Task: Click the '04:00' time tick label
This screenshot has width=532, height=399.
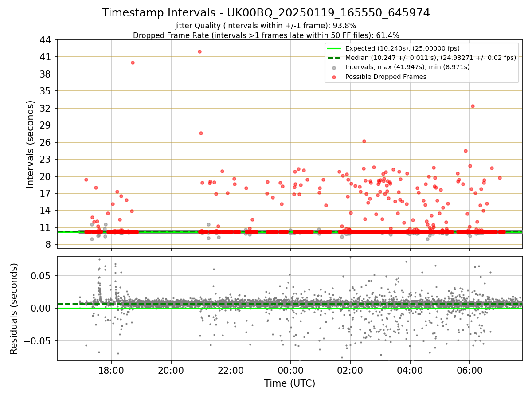Action: tap(410, 370)
